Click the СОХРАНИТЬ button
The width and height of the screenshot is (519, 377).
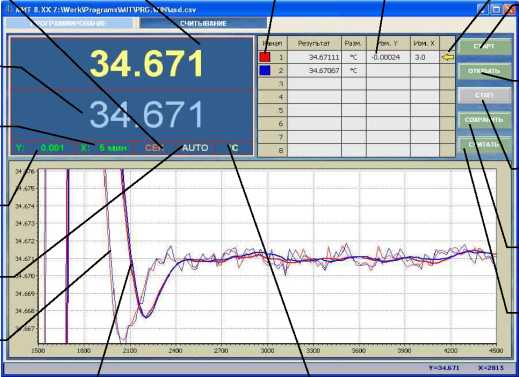click(x=485, y=120)
